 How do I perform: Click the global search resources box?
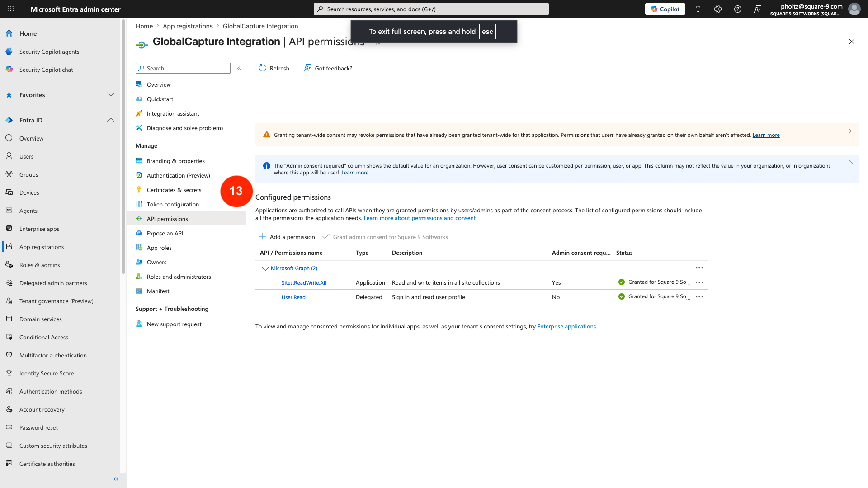(431, 9)
